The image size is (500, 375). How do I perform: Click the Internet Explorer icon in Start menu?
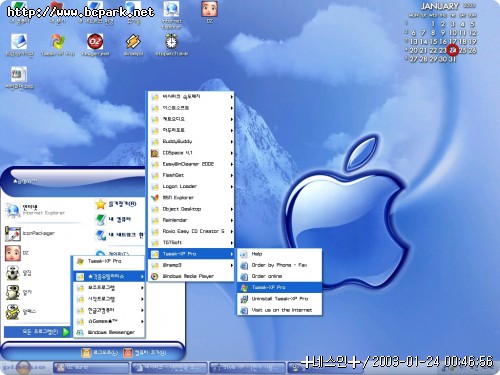coord(13,211)
